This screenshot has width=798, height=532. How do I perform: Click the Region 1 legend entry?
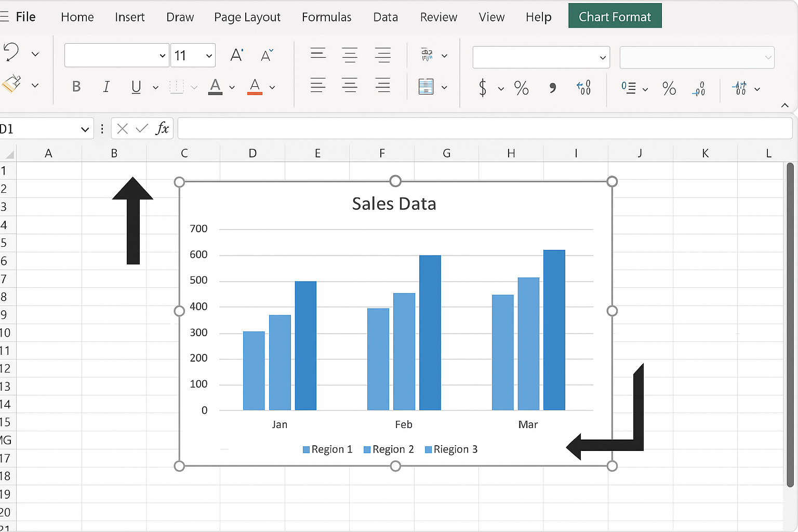tap(328, 449)
